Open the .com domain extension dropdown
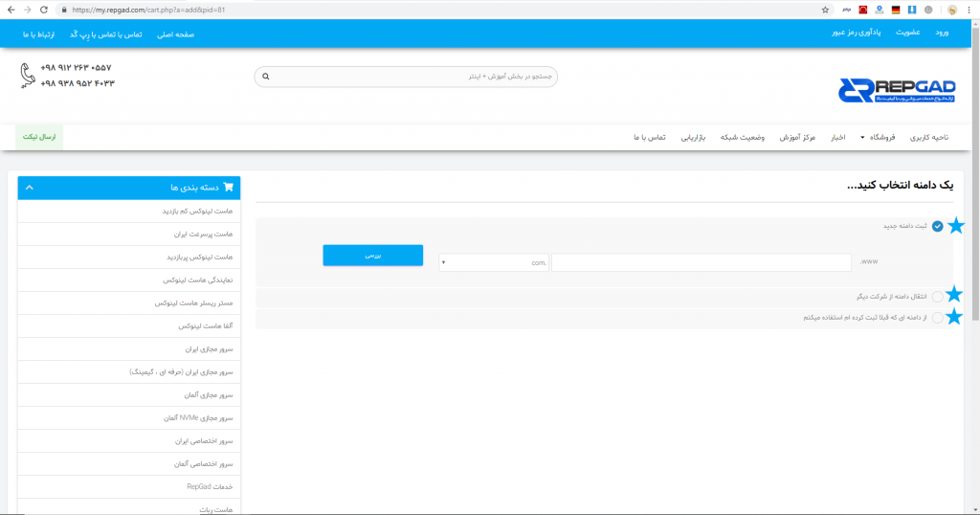980x515 pixels. [x=494, y=262]
